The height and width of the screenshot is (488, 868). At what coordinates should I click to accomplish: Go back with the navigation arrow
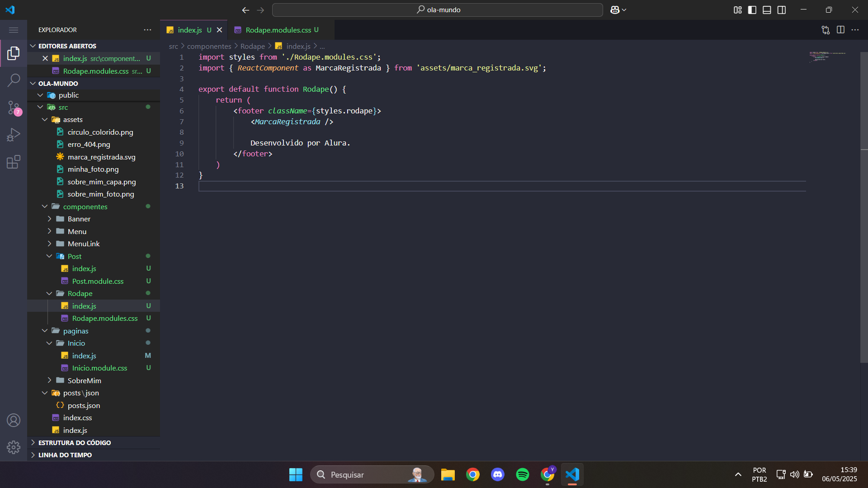coord(245,10)
